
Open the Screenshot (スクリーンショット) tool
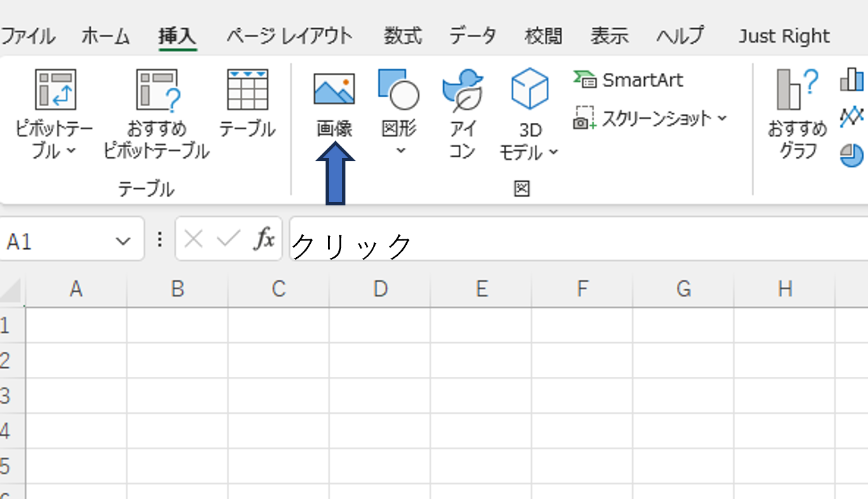click(651, 118)
